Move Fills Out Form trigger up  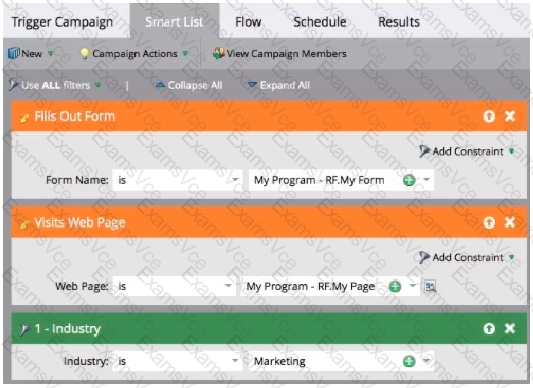coord(489,116)
